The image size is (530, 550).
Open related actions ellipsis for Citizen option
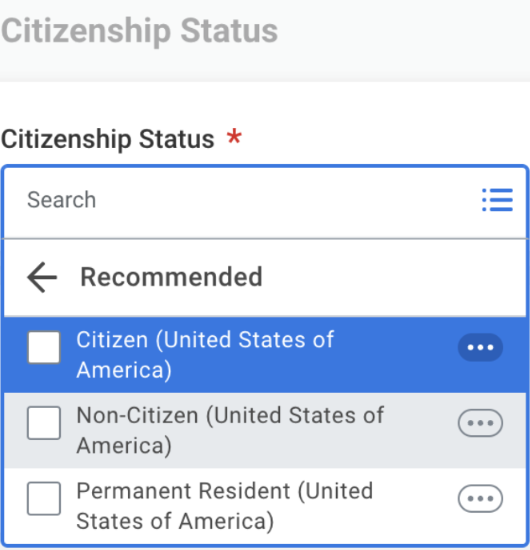[480, 347]
